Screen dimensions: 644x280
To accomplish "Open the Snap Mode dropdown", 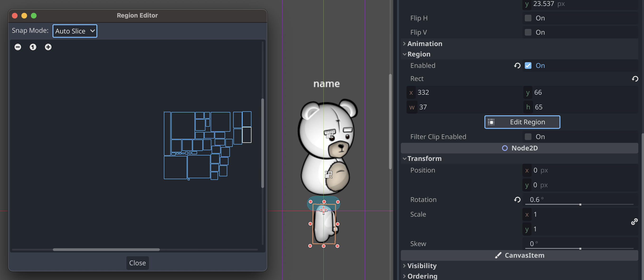I will [75, 31].
